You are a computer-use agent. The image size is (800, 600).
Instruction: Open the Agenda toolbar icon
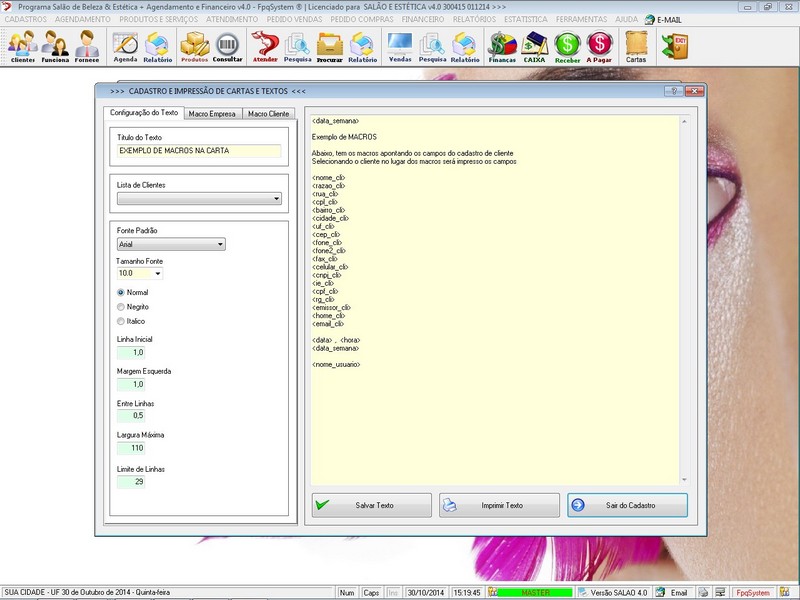(125, 46)
